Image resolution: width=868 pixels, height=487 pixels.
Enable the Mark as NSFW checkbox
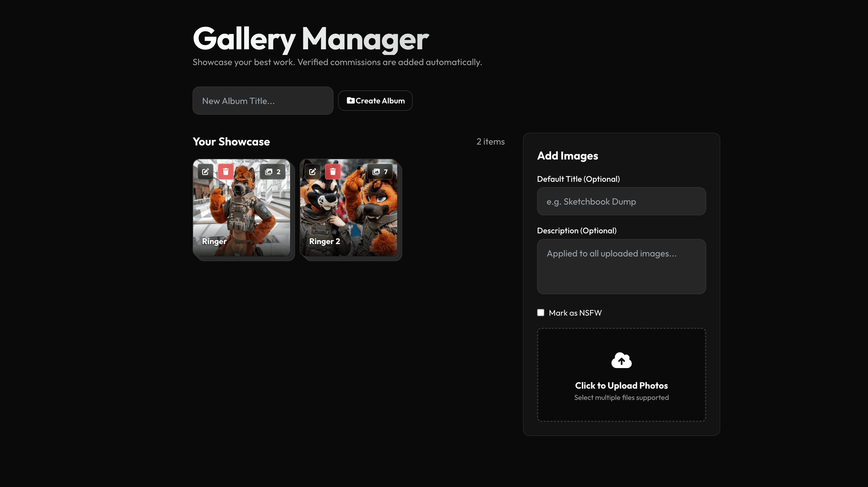(x=540, y=313)
